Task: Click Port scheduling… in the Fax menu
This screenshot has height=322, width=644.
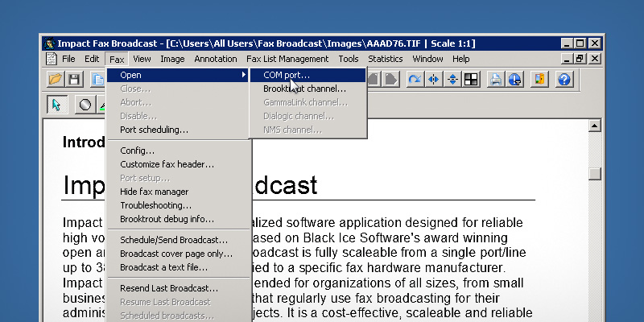Action: 154,130
